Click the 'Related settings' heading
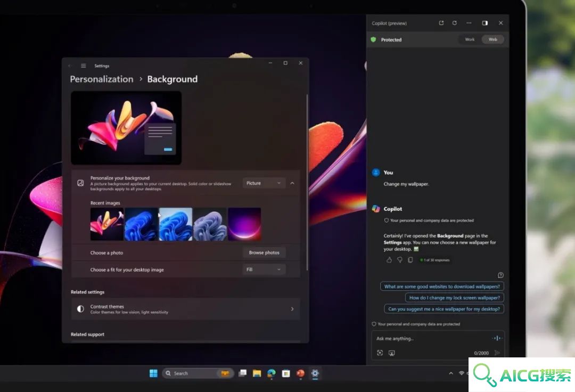This screenshot has width=575, height=392. [88, 292]
